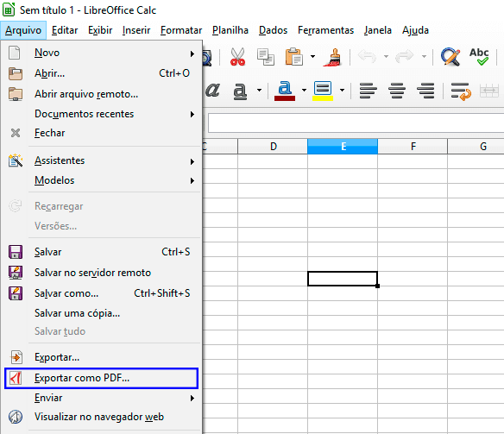Click the Cut scissors icon

[x=237, y=57]
